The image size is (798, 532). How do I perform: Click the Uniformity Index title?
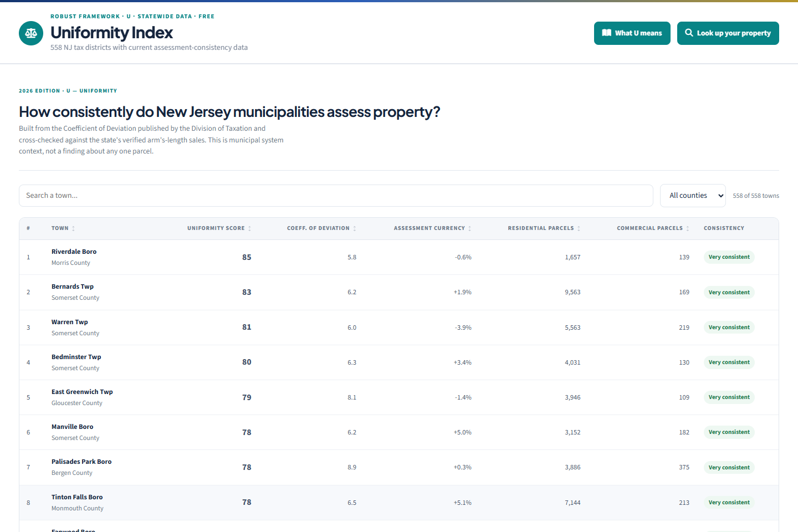111,33
